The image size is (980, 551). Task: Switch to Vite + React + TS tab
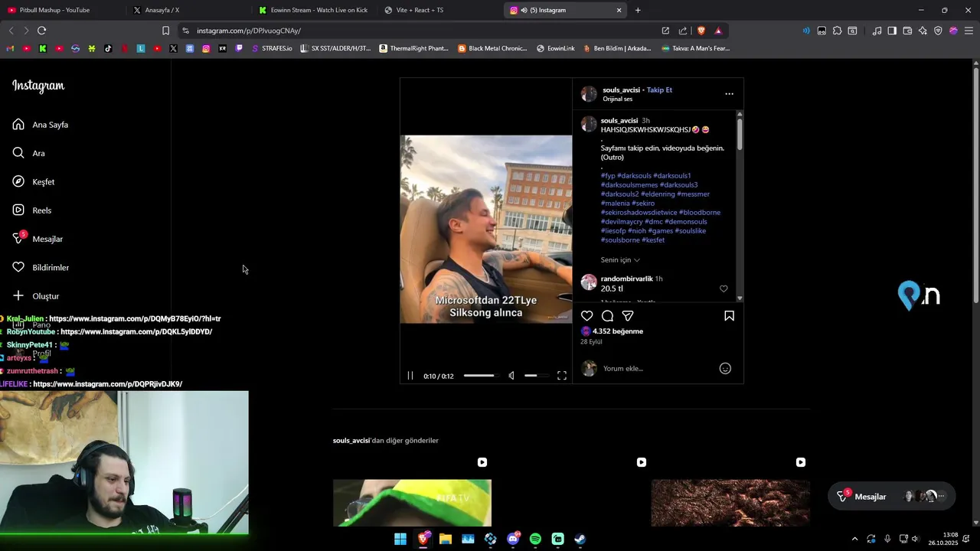pos(439,10)
